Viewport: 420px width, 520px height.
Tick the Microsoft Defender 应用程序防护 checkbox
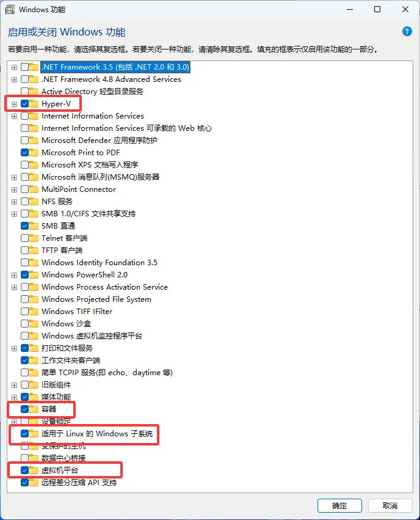tap(24, 140)
